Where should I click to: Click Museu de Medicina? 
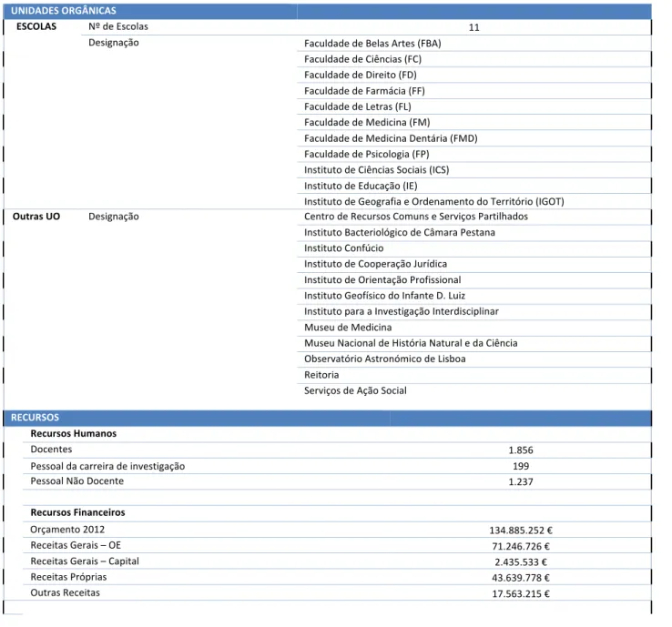point(348,328)
